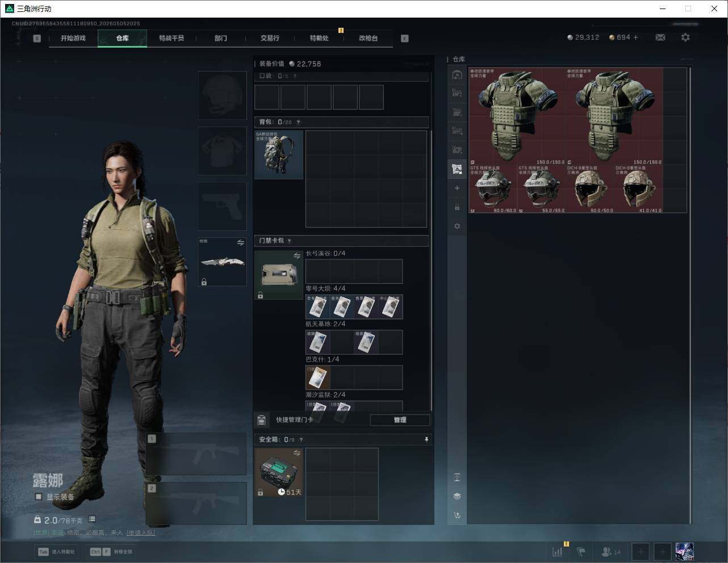This screenshot has height=563, width=728.
Task: Select the DICH-9 helmet with 41.0/41.0 durability
Action: tap(639, 189)
